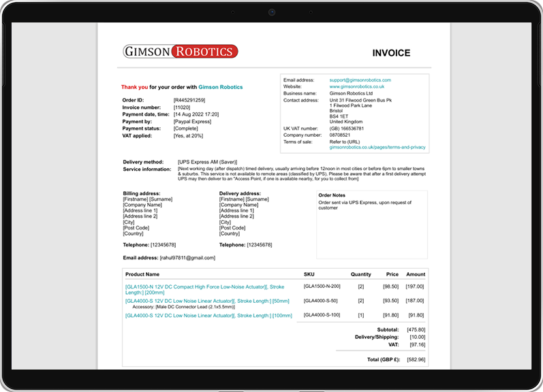Click the [UPS Express AM (Saver)] delivery method
543x392 pixels.
207,162
